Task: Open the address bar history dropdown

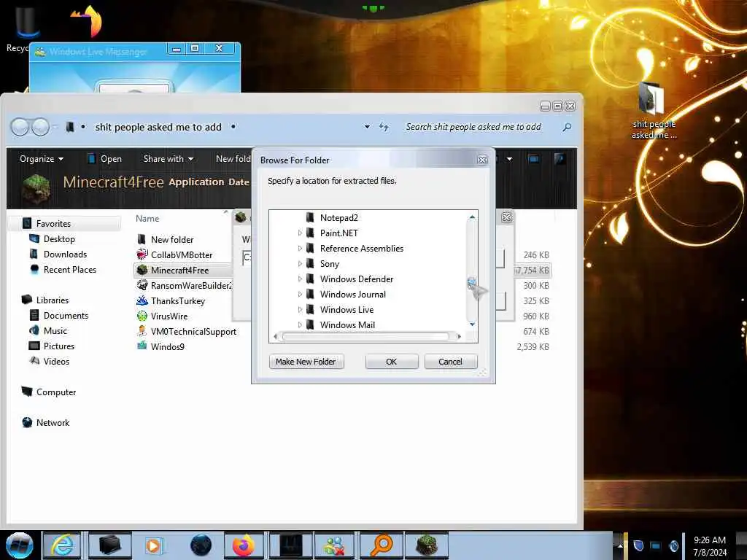Action: click(x=367, y=127)
